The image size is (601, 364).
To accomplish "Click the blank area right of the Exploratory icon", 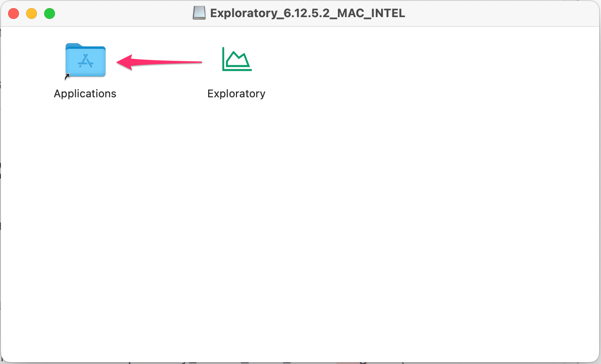I will coord(360,61).
